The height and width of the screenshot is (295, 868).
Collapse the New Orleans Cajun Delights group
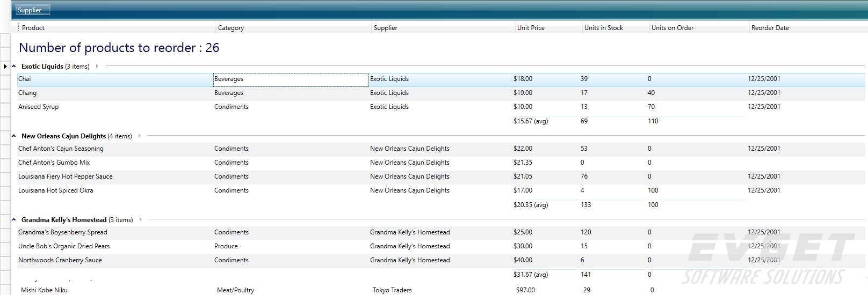pyautogui.click(x=14, y=136)
